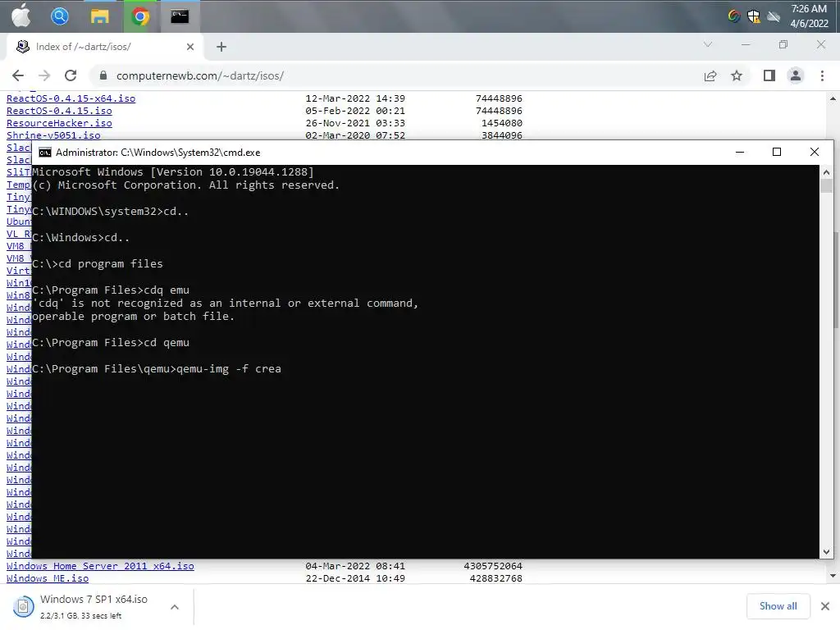This screenshot has width=840, height=630.
Task: Open the search magnifier in the taskbar
Action: [59, 16]
